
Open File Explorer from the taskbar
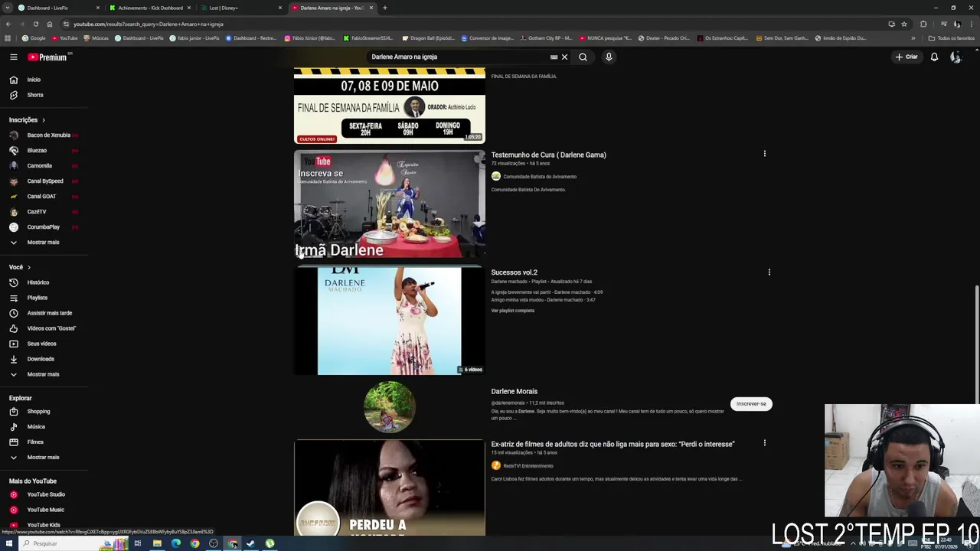click(x=157, y=543)
